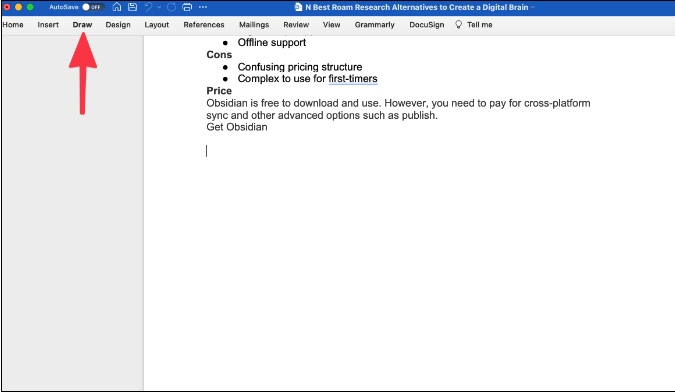This screenshot has width=675, height=392.
Task: Click the Undo arrow icon
Action: pyautogui.click(x=149, y=7)
